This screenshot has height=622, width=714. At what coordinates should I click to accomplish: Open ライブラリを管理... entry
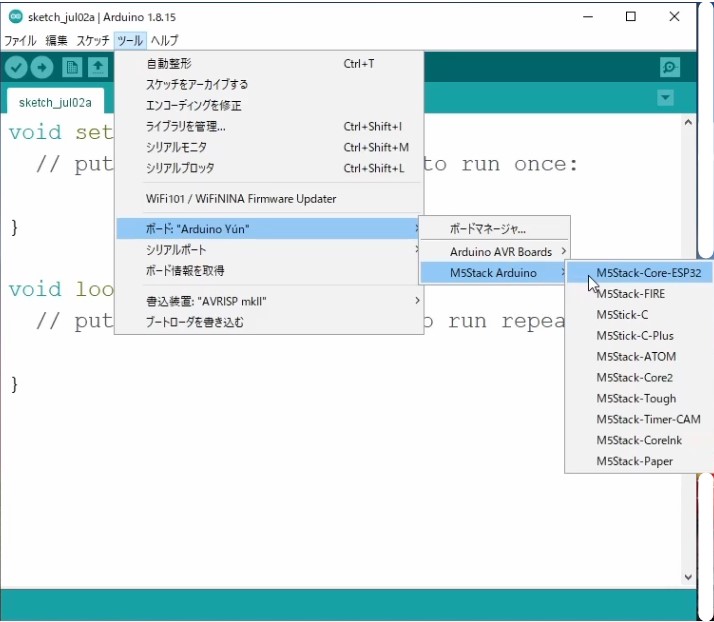pos(270,126)
